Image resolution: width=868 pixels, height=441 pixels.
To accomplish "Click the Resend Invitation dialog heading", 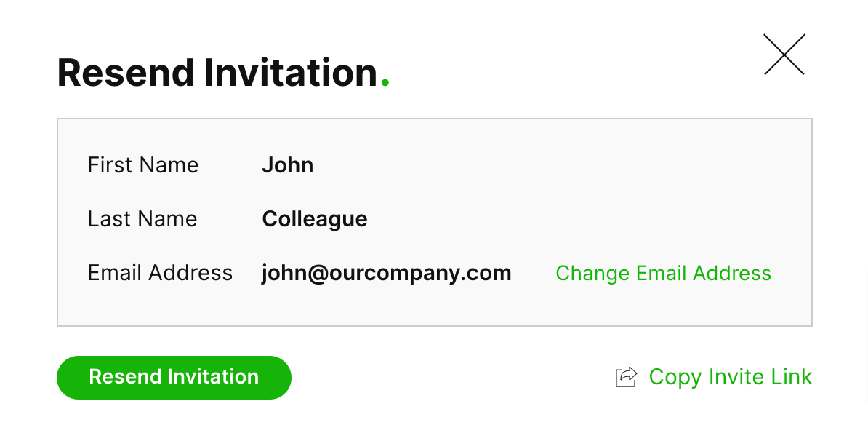I will click(217, 73).
